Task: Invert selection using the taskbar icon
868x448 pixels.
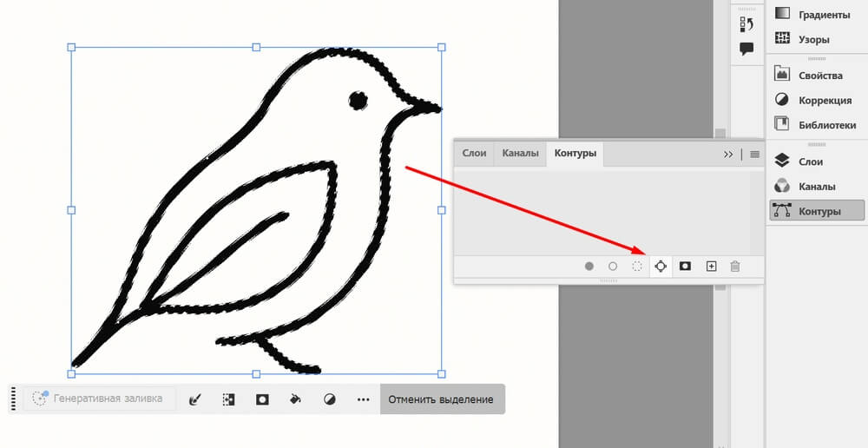Action: click(x=228, y=399)
